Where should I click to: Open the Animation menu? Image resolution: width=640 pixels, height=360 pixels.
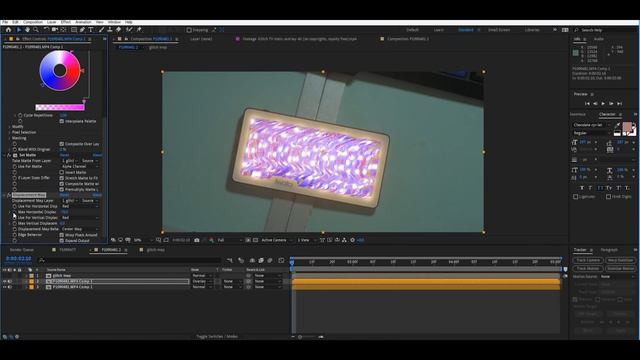(83, 22)
